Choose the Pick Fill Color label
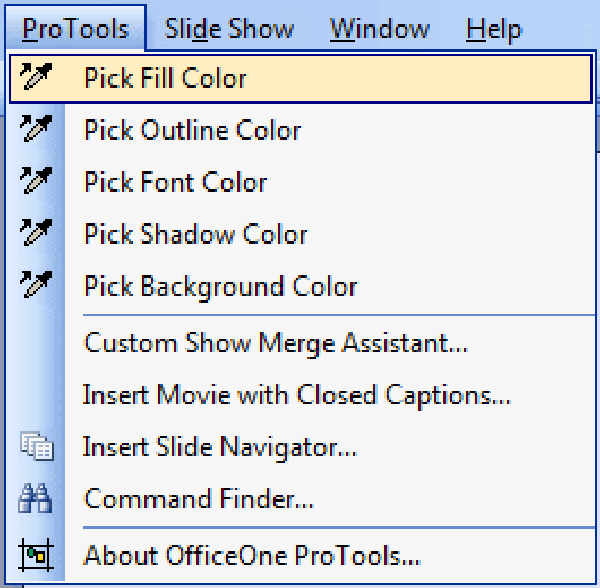This screenshot has width=600, height=588. (165, 78)
